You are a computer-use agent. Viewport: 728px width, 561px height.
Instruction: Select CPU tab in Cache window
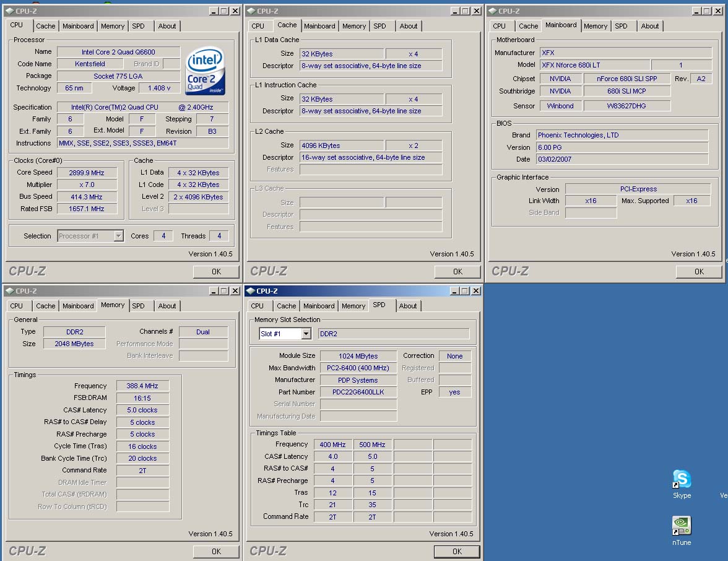[x=258, y=26]
